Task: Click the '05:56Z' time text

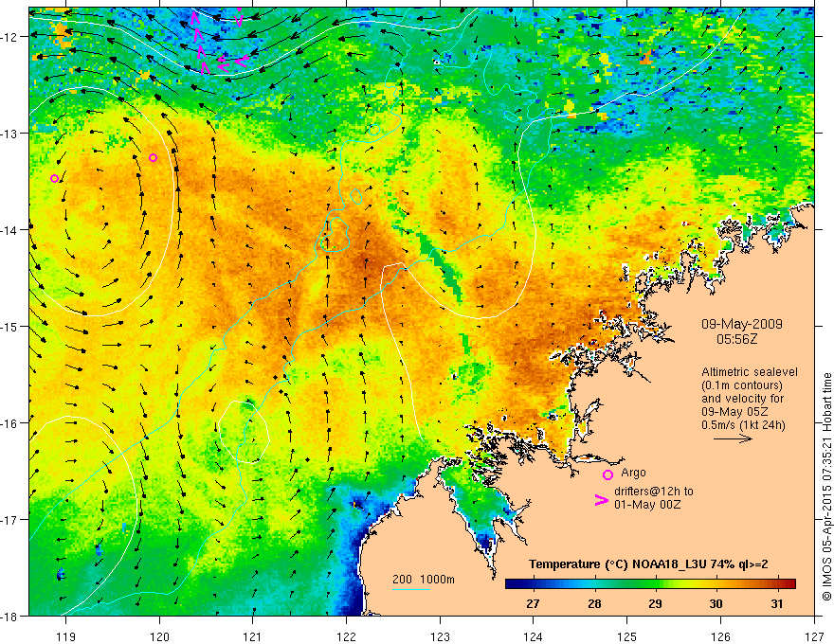Action: [x=736, y=339]
